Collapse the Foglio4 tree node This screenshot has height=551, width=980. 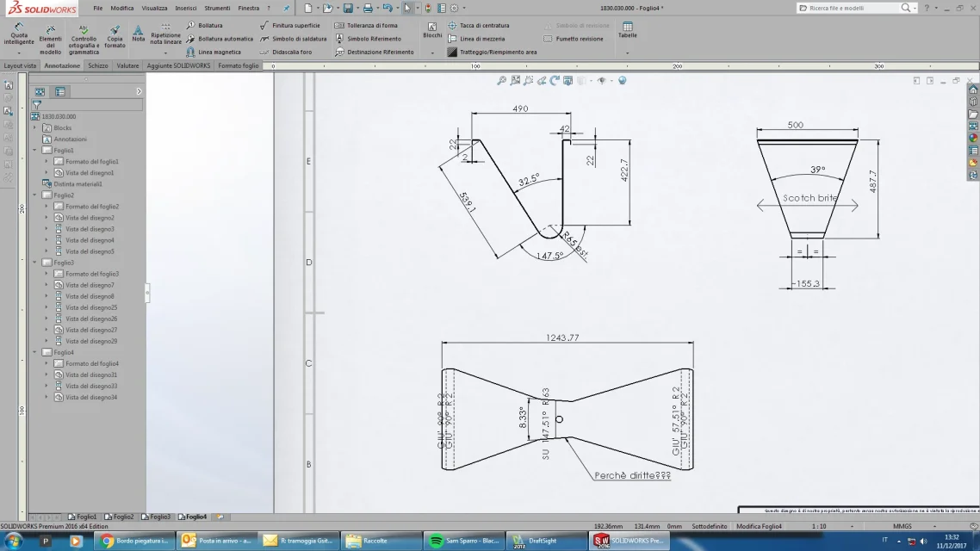click(x=35, y=352)
